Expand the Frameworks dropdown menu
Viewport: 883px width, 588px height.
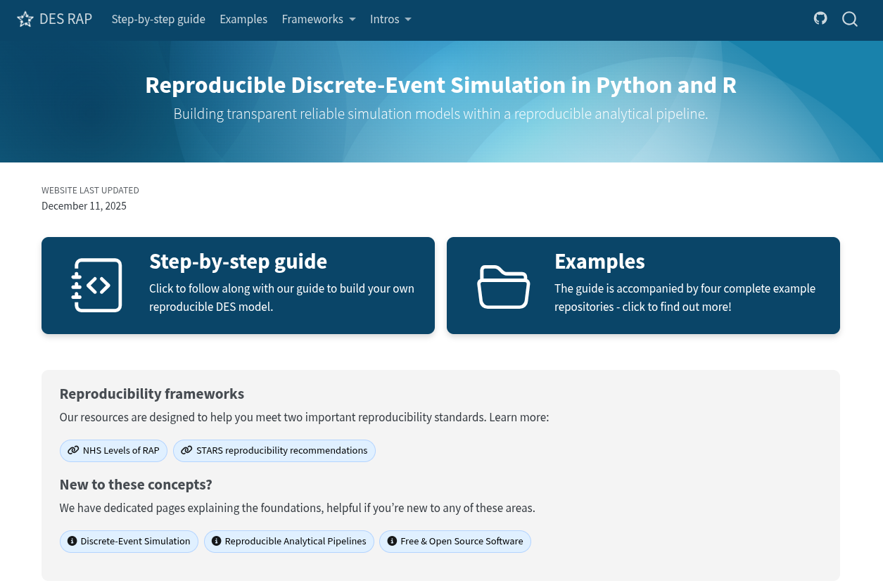[319, 19]
